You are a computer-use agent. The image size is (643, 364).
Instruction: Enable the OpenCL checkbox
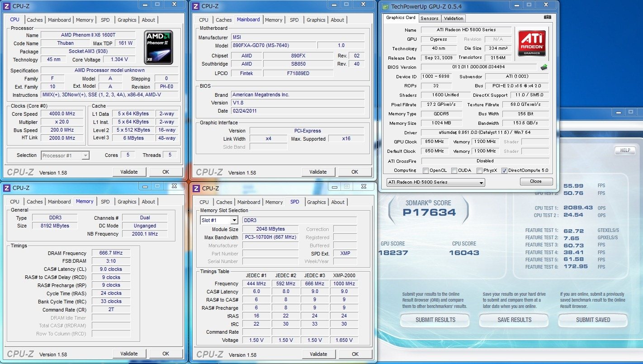[426, 170]
